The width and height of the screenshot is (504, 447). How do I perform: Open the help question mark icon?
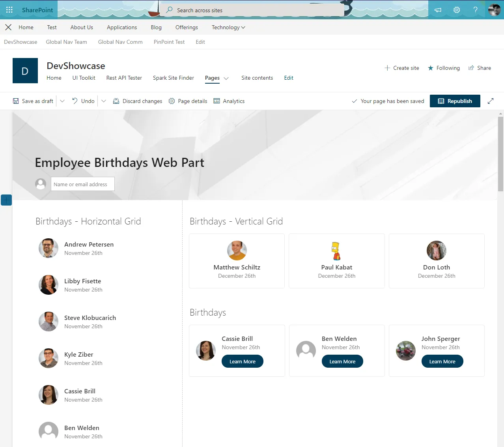tap(476, 10)
